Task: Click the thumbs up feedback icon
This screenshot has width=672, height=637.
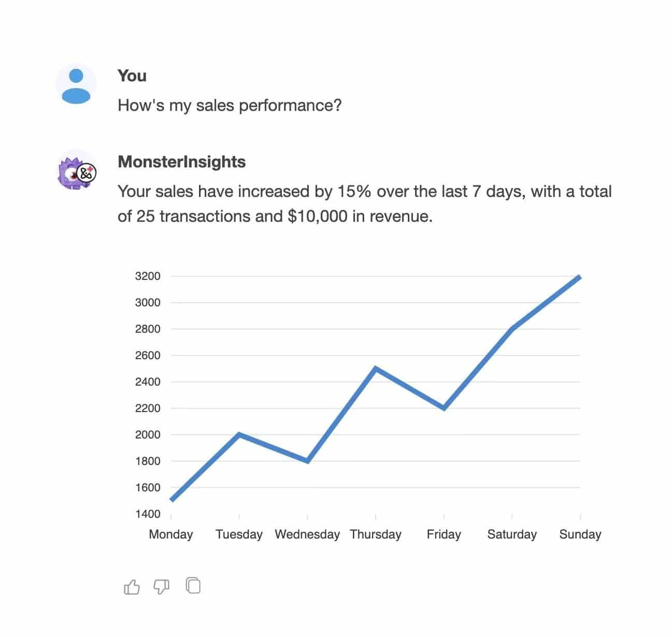Action: [132, 587]
